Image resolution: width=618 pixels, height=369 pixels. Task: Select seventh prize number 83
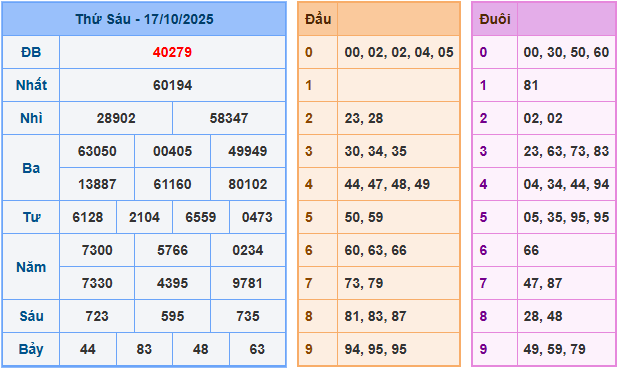(144, 349)
